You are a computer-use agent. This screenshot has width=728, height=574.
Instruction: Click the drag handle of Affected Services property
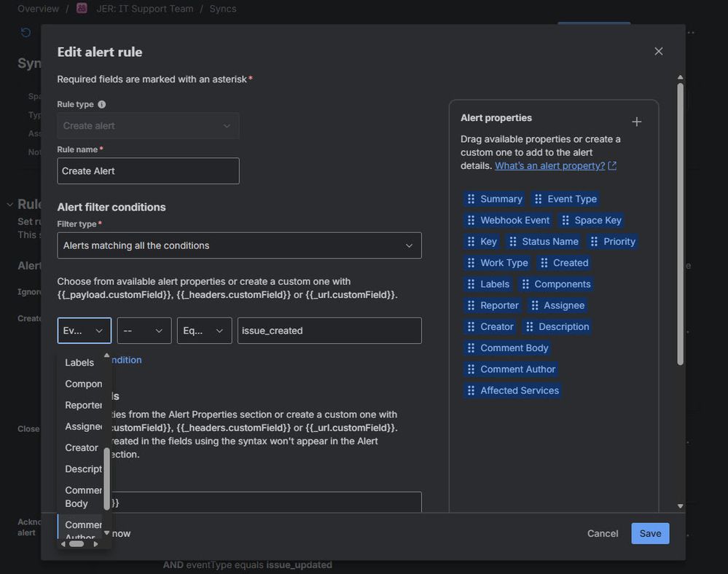(x=471, y=390)
